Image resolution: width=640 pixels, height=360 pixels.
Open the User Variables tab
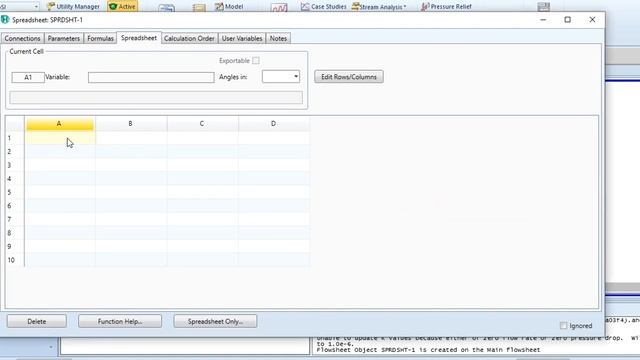[242, 38]
